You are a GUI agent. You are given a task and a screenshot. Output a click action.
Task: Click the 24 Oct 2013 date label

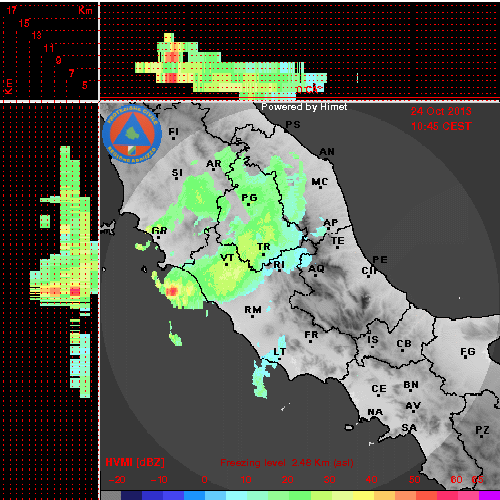pyautogui.click(x=441, y=111)
